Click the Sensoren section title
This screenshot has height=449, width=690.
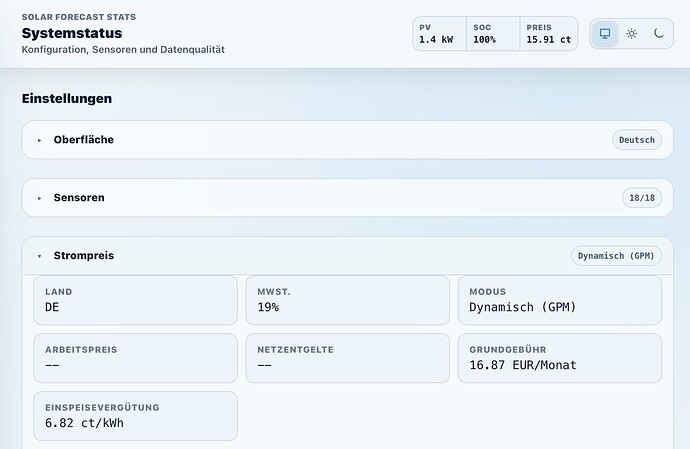tap(79, 198)
